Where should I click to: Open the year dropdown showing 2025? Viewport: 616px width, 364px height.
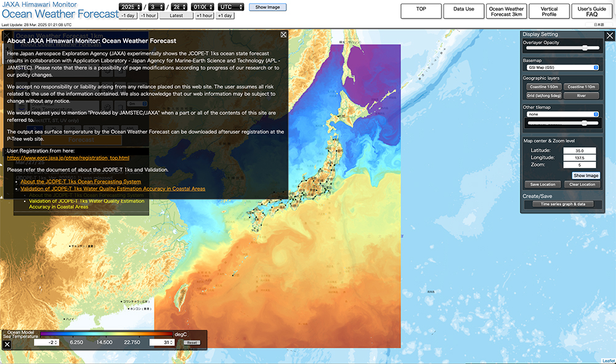tap(131, 7)
